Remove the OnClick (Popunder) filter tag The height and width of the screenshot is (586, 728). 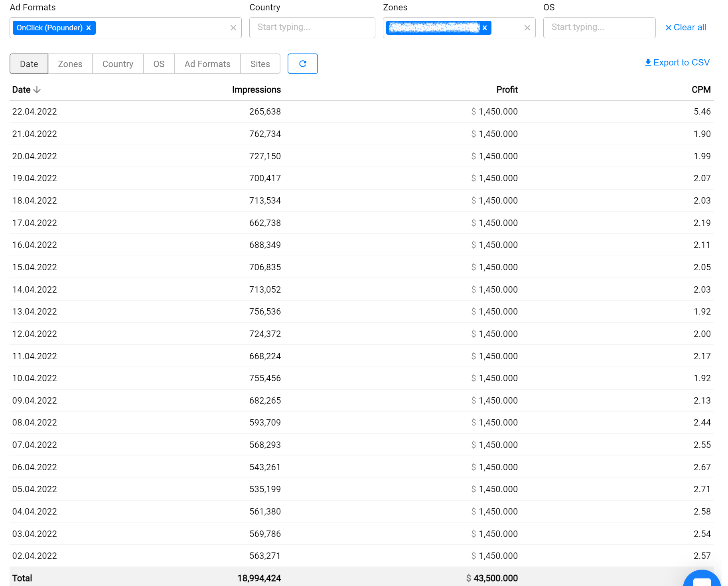click(89, 28)
